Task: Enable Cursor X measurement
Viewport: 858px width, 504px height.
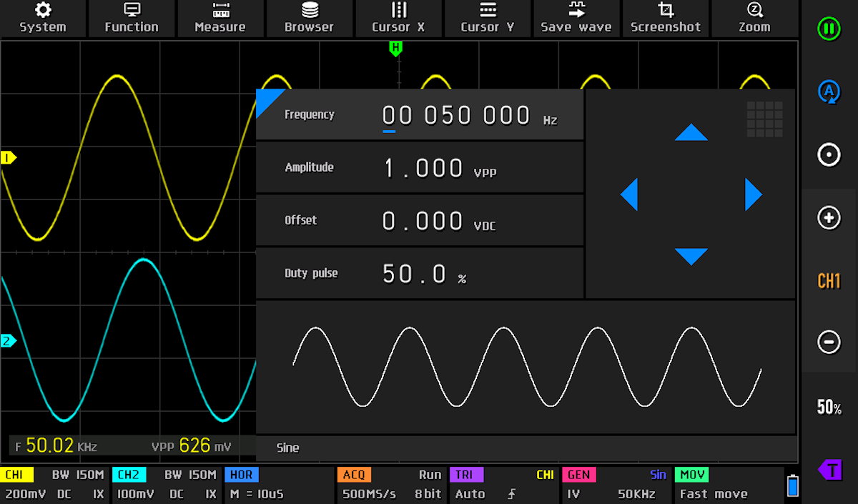Action: coord(398,19)
